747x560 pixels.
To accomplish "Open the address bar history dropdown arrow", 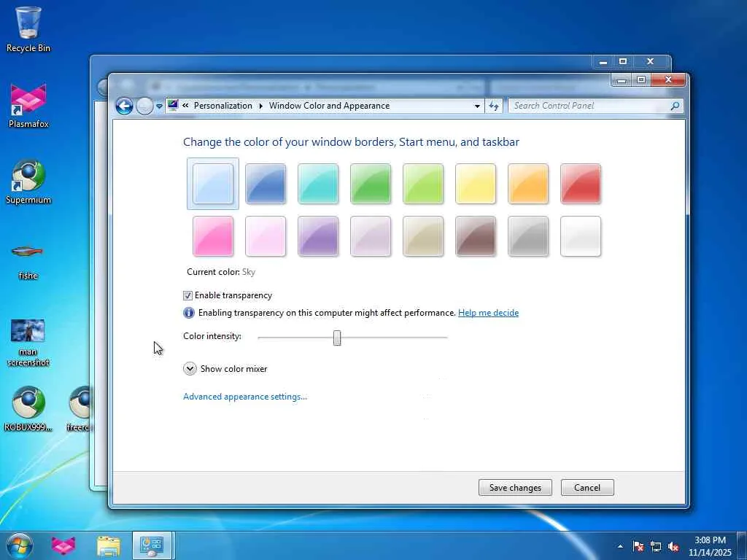I will click(x=477, y=106).
